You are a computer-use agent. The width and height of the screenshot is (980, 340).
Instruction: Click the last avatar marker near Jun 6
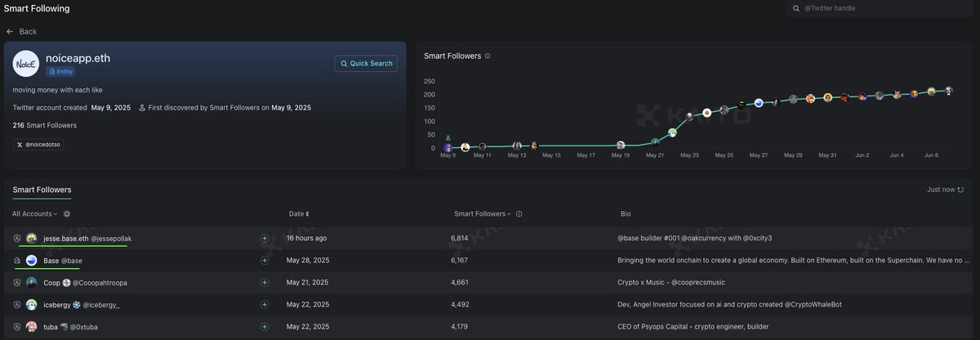click(x=949, y=91)
